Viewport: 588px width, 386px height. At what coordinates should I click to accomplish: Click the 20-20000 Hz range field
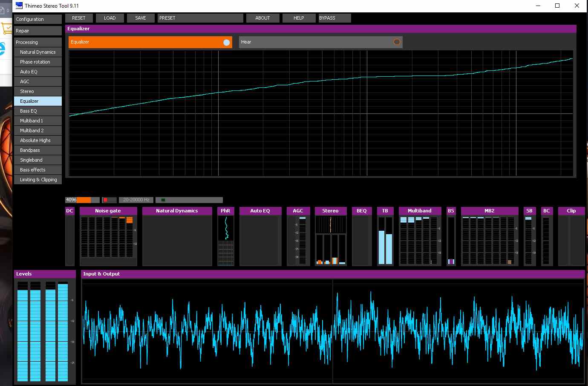point(136,200)
